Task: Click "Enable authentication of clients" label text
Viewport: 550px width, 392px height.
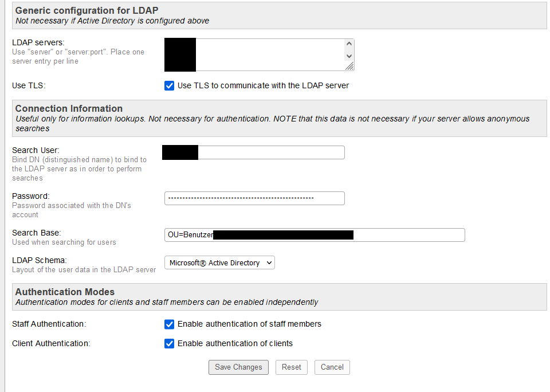Action: (x=235, y=344)
